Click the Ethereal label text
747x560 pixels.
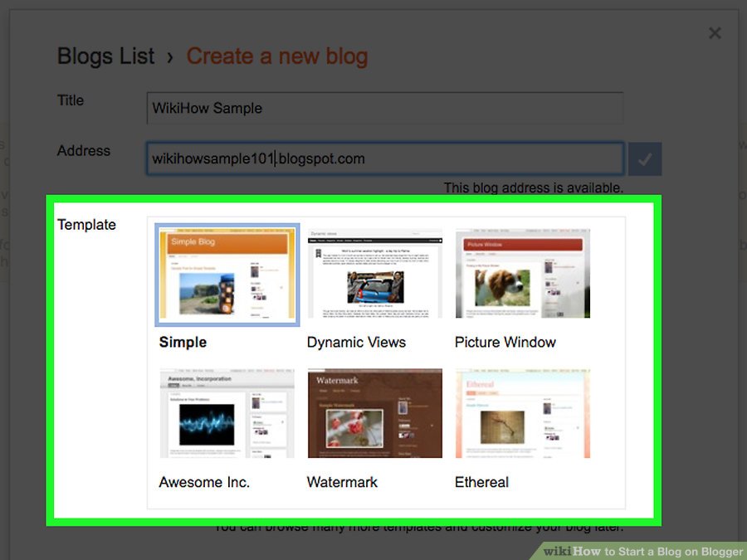tap(481, 482)
